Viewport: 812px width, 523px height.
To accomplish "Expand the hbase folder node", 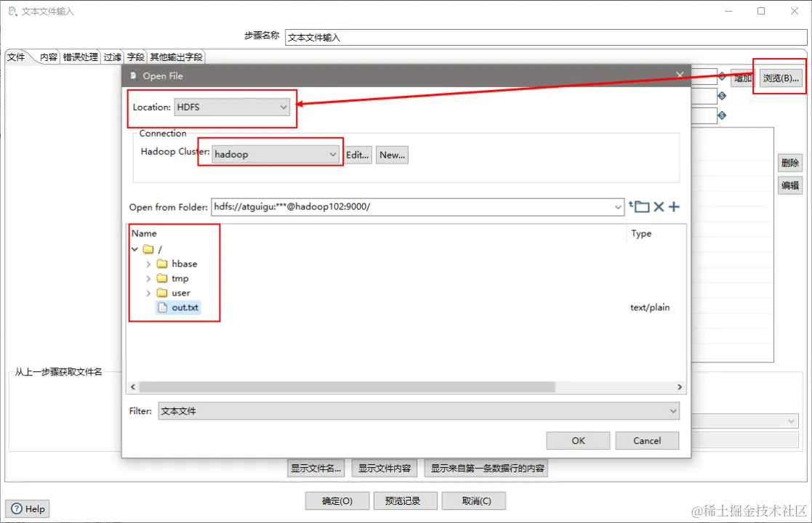I will [x=148, y=264].
